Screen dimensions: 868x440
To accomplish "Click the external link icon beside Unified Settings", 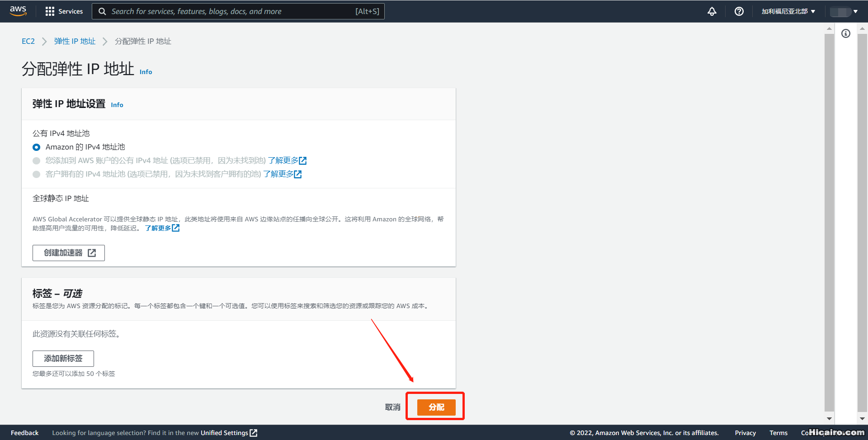I will pyautogui.click(x=254, y=433).
